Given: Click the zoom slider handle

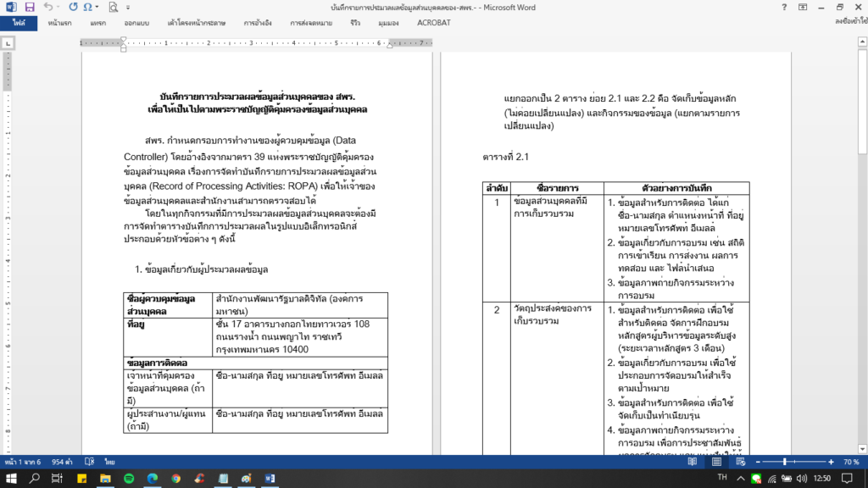Looking at the screenshot, I should [x=784, y=462].
